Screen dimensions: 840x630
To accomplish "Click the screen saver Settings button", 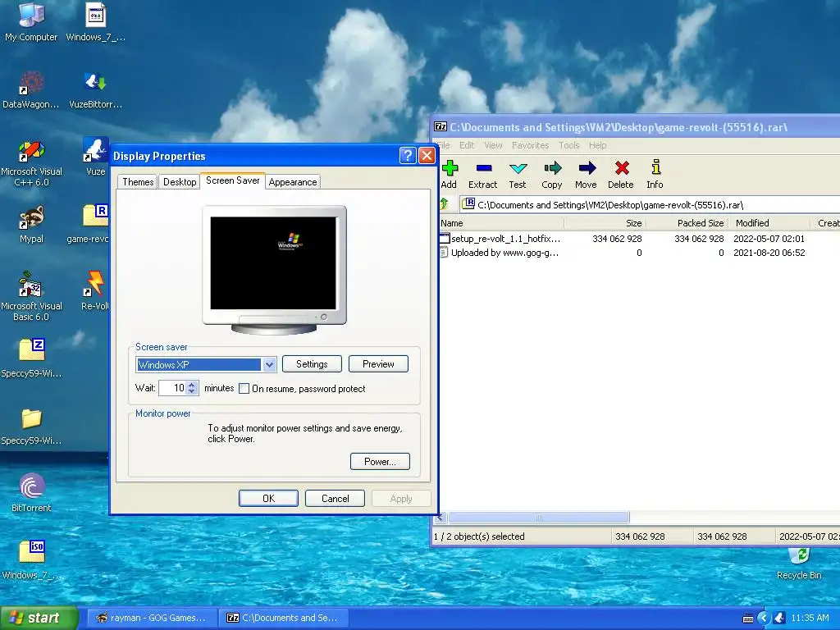I will pos(312,363).
